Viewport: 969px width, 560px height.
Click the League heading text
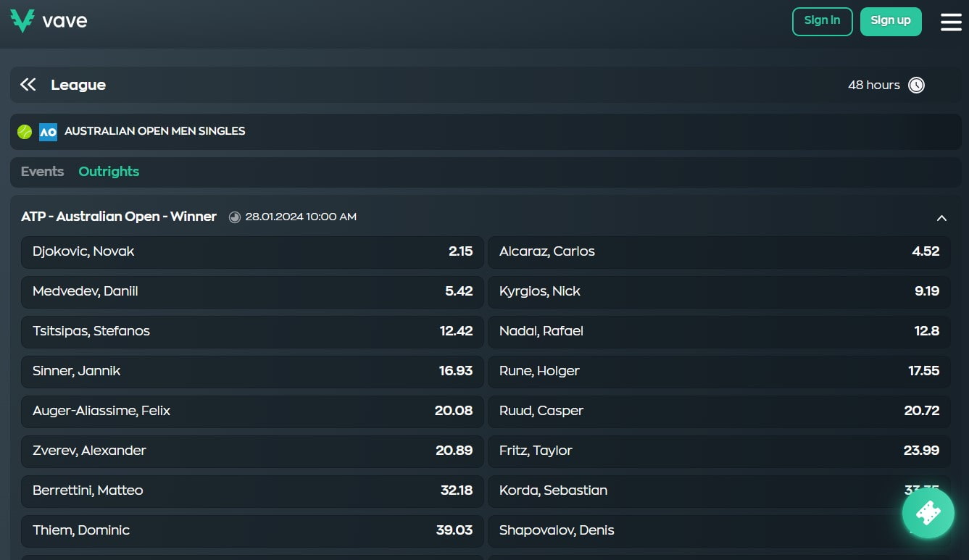[x=78, y=85]
